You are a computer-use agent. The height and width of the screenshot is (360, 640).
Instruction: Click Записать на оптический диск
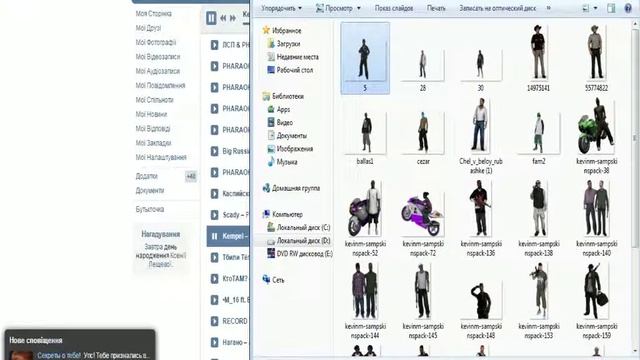tap(498, 8)
